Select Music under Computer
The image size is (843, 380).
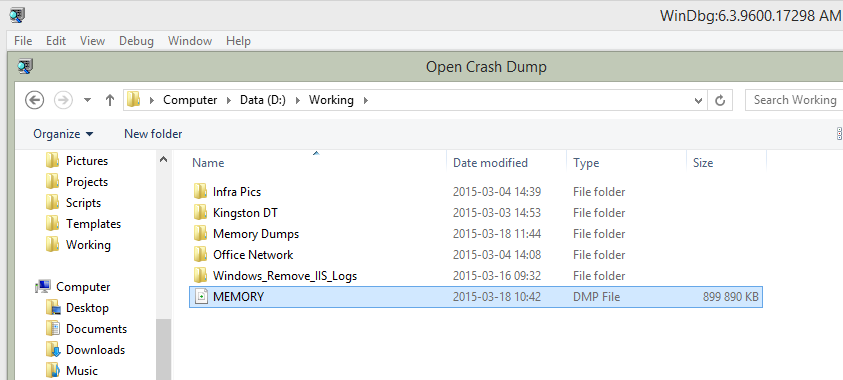[x=82, y=370]
